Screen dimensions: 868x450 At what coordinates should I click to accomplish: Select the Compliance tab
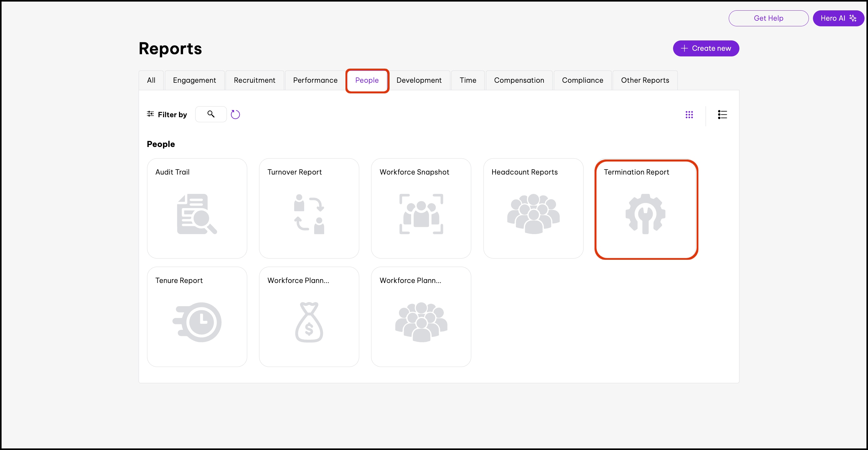[x=582, y=80]
